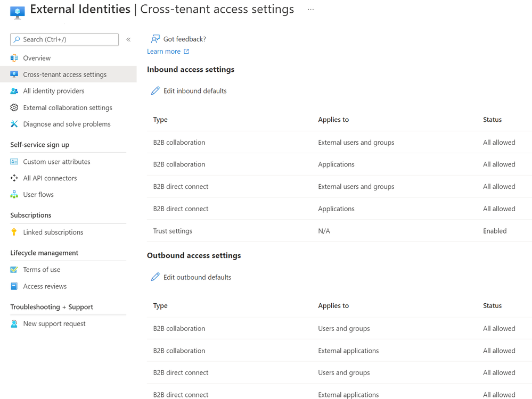Screen dimensions: 532x399
Task: Click Edit outbound defaults
Action: click(191, 277)
